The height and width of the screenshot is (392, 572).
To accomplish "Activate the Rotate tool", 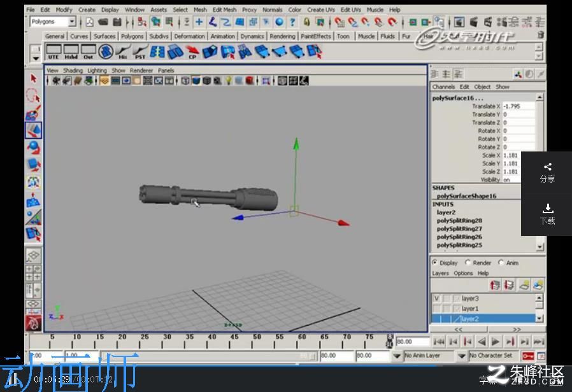I will click(x=34, y=148).
